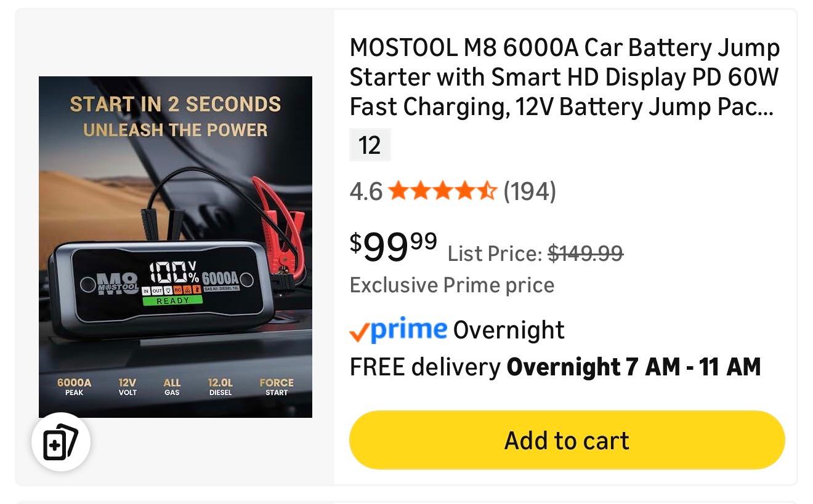Click the 4.6 rating number
Image resolution: width=813 pixels, height=504 pixels.
[366, 191]
